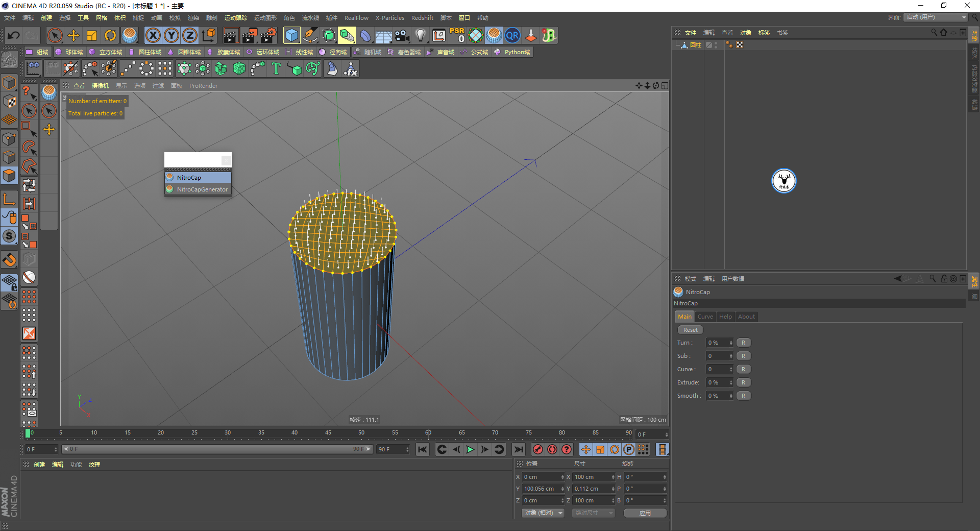The image size is (980, 531).
Task: Add a Cube primitive object
Action: [x=291, y=35]
